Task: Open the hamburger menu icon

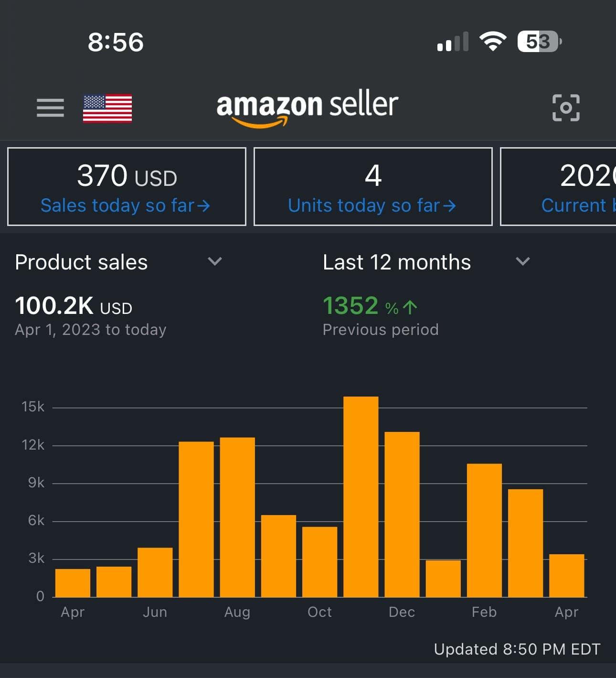Action: pos(50,108)
